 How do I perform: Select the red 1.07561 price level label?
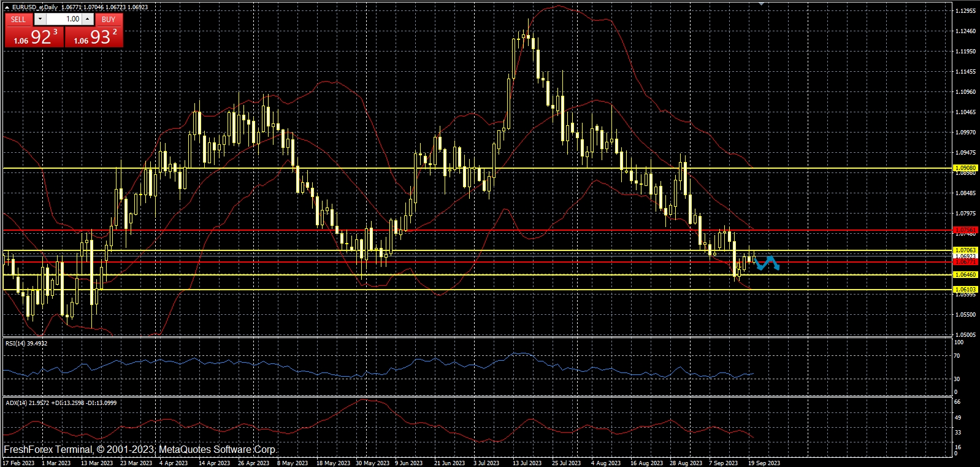966,230
